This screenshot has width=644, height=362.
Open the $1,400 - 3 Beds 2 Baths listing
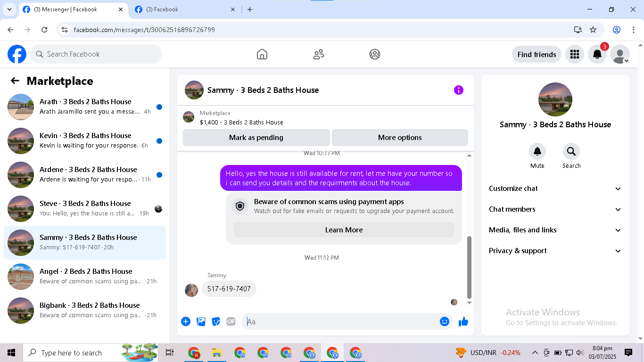[x=241, y=122]
